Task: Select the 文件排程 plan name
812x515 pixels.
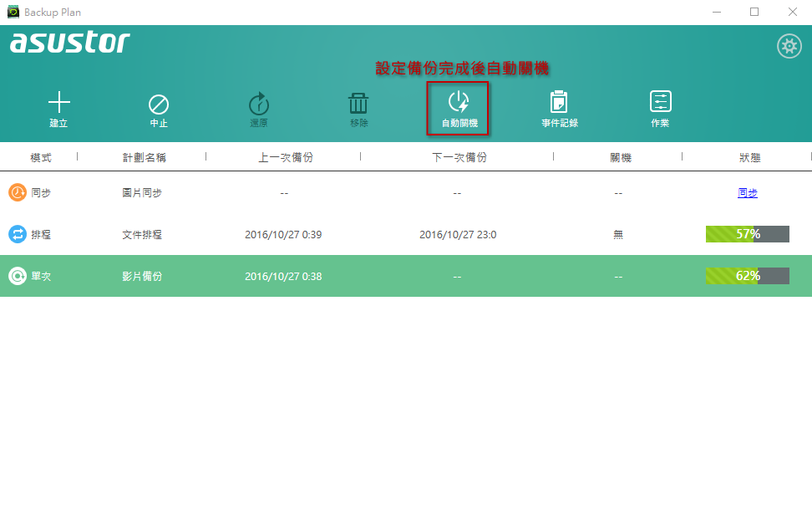Action: 142,235
